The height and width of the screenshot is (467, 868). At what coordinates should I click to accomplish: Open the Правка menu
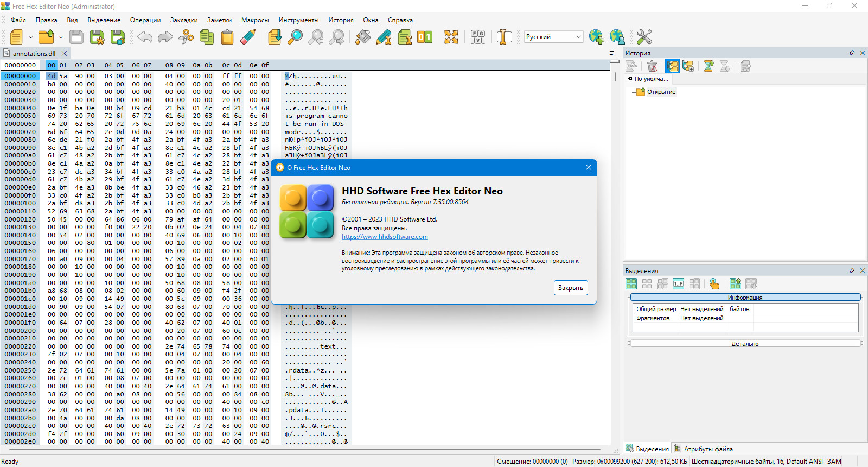pos(47,20)
